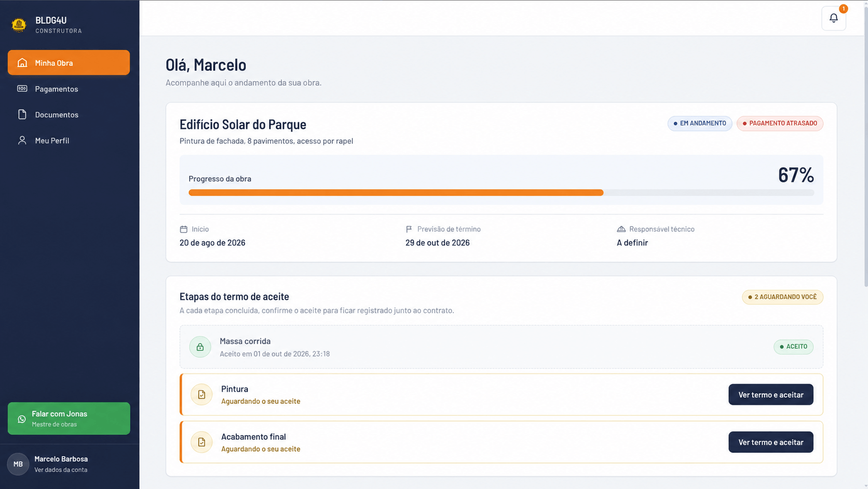This screenshot has width=868, height=489.
Task: Open Ver dados da conta link
Action: (x=61, y=470)
